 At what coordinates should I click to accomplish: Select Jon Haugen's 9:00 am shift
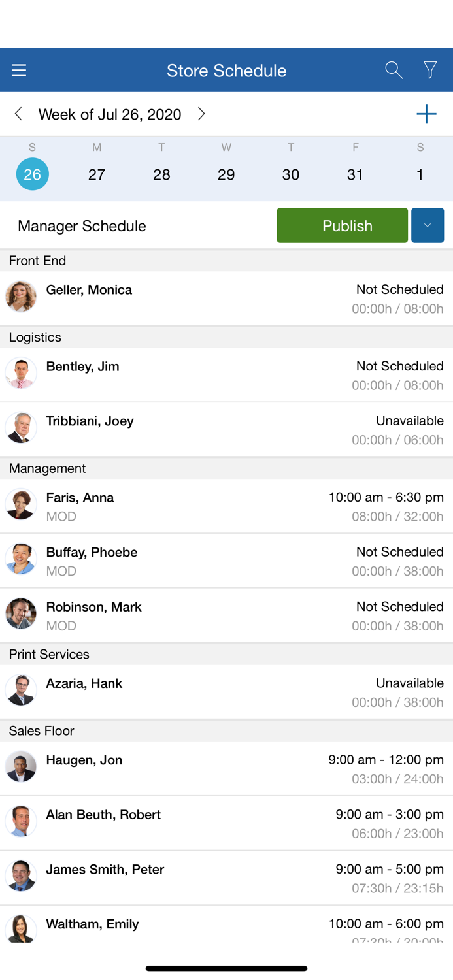(386, 760)
